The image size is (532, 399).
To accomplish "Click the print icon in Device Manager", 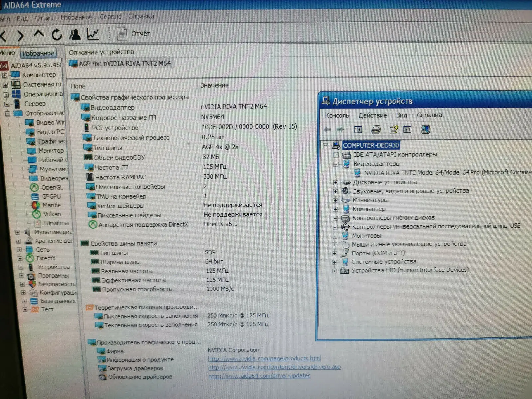I will 376,129.
